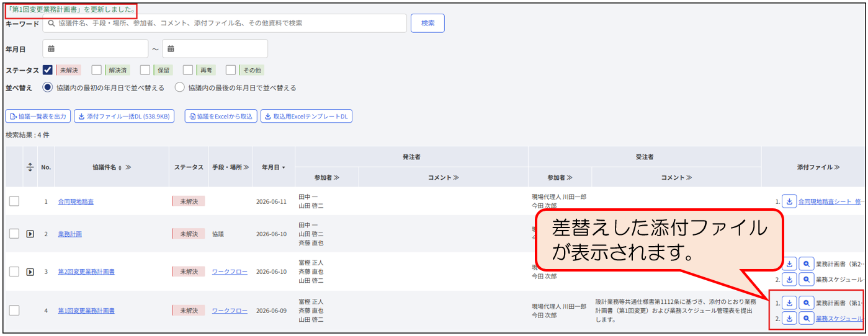Click the 未解決 badge in 合同現地踏査 row
Viewport: 868px width, 336px height.
point(189,201)
